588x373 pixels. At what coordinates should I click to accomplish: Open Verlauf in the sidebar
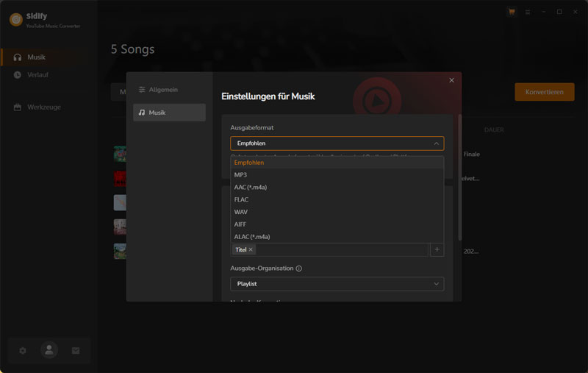click(37, 75)
